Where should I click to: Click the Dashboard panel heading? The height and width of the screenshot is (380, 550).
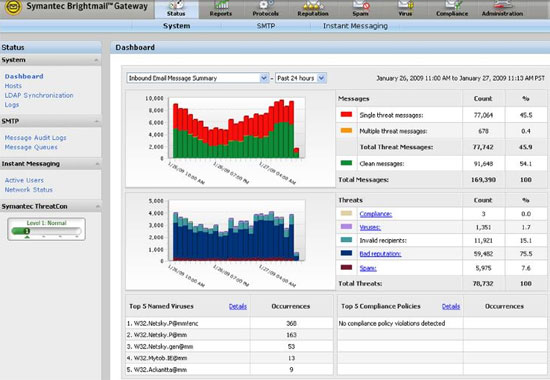[135, 47]
